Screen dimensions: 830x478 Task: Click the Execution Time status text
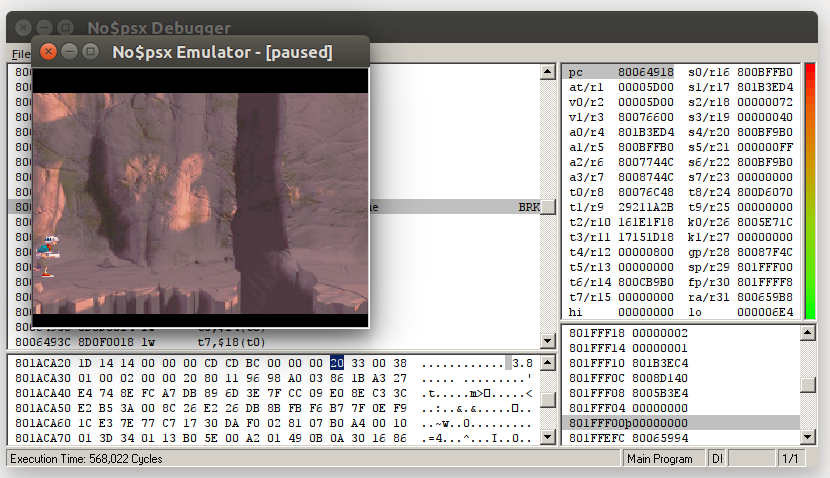click(x=86, y=459)
